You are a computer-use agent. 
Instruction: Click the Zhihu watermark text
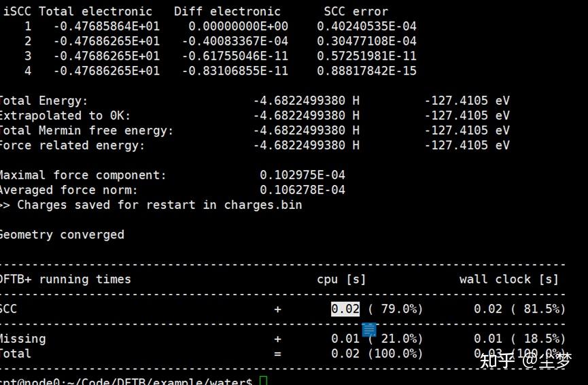coord(525,361)
